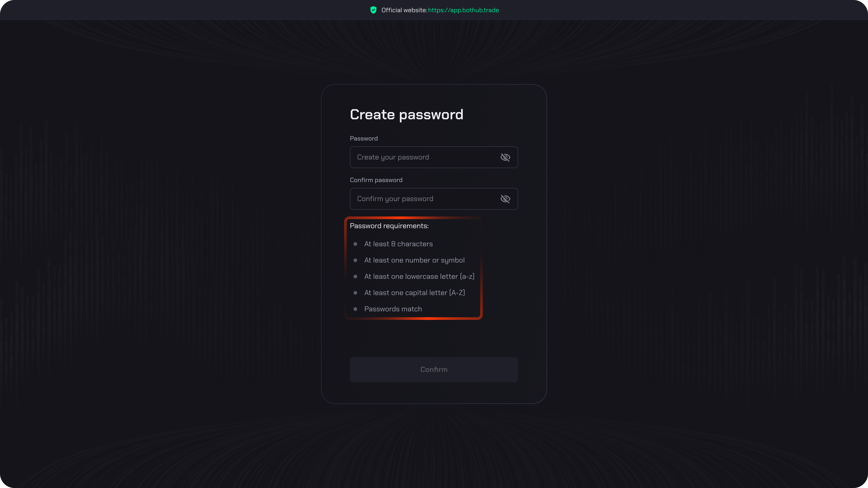Click the Create password heading
Image resolution: width=868 pixels, height=488 pixels.
click(x=406, y=115)
